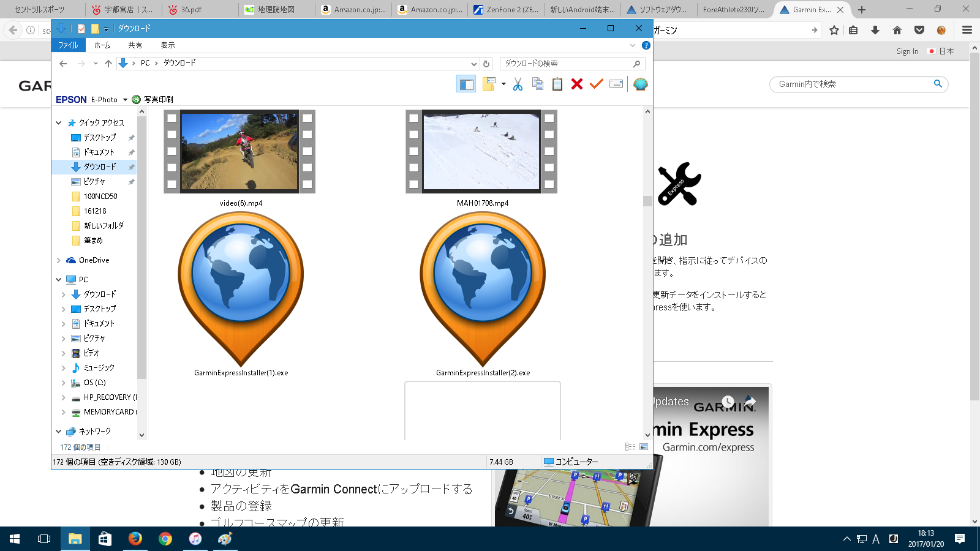The image size is (980, 551).
Task: Open the ファイル menu
Action: click(x=68, y=45)
